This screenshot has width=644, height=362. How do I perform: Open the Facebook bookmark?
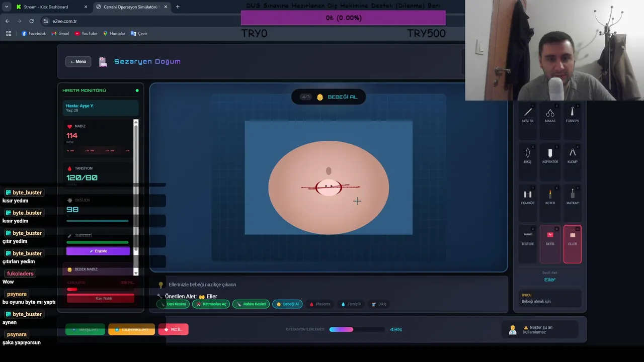pos(34,34)
